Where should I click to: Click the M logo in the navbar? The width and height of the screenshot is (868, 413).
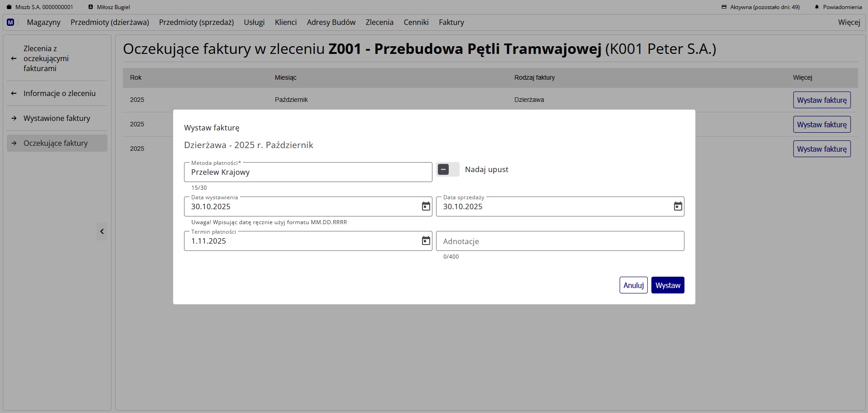[x=10, y=22]
